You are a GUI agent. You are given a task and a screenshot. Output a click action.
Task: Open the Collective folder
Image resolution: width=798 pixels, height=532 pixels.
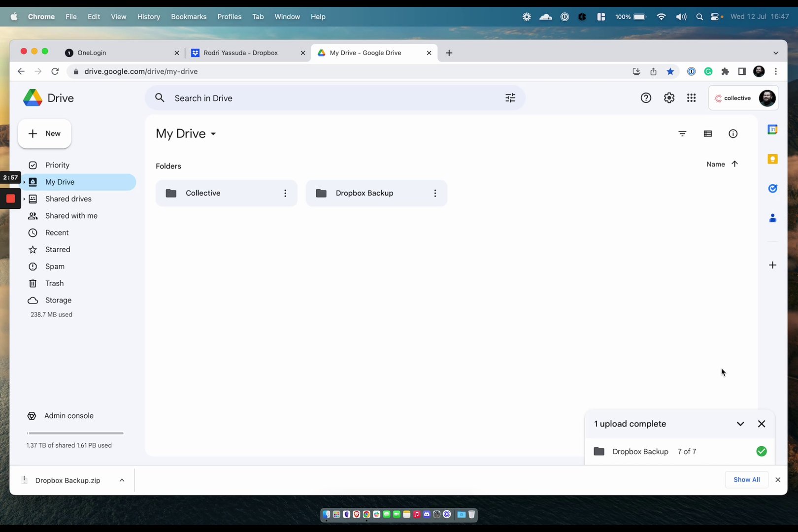[x=226, y=193]
